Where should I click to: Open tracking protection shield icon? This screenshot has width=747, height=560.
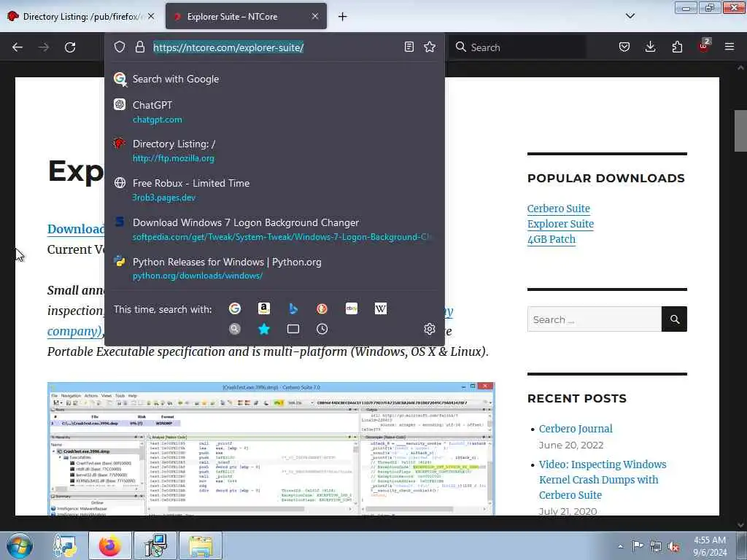(x=120, y=47)
